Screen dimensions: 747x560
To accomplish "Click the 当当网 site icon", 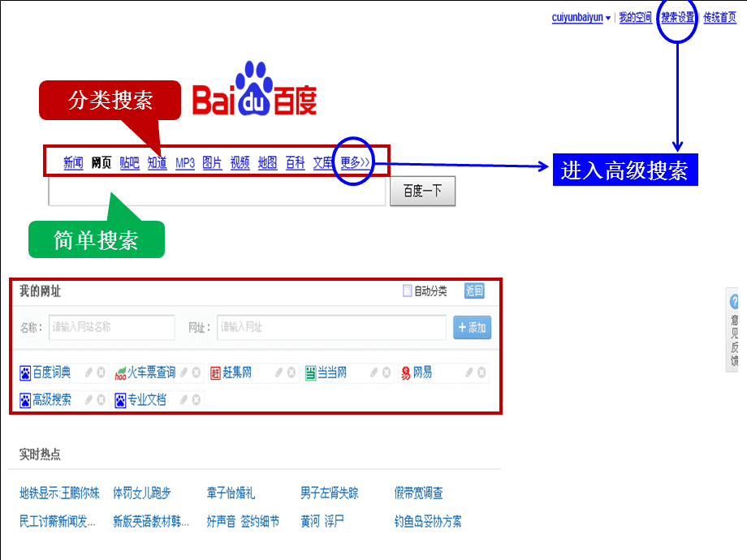I will click(311, 373).
